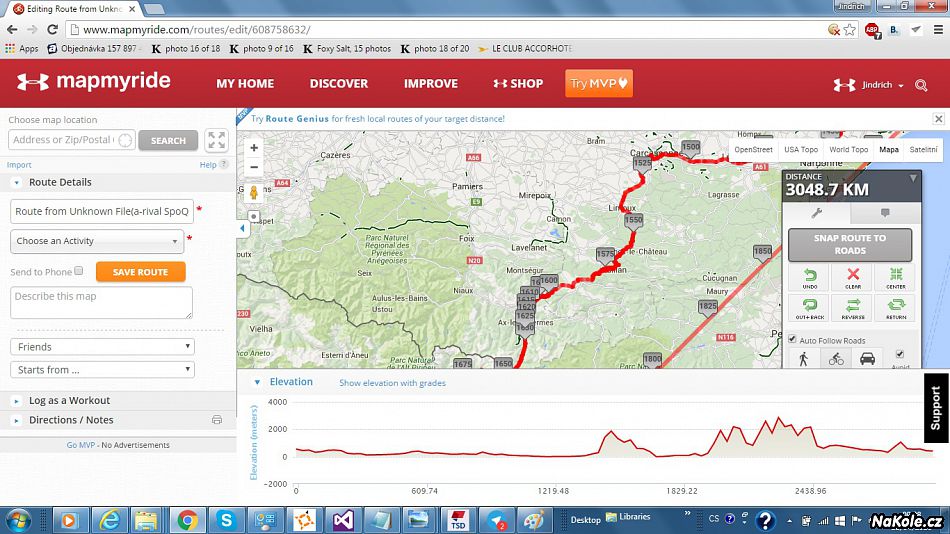Viewport: 950px width, 534px height.
Task: Zoom out on the map
Action: (x=254, y=167)
